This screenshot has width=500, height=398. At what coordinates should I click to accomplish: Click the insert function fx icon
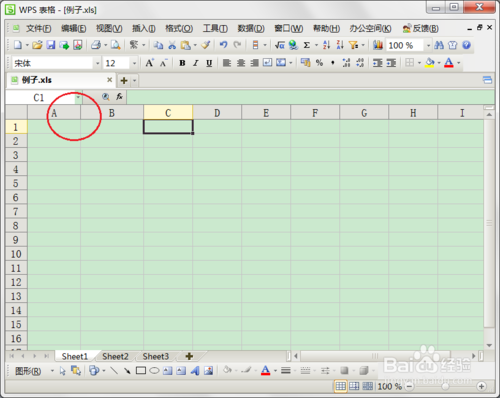point(119,97)
